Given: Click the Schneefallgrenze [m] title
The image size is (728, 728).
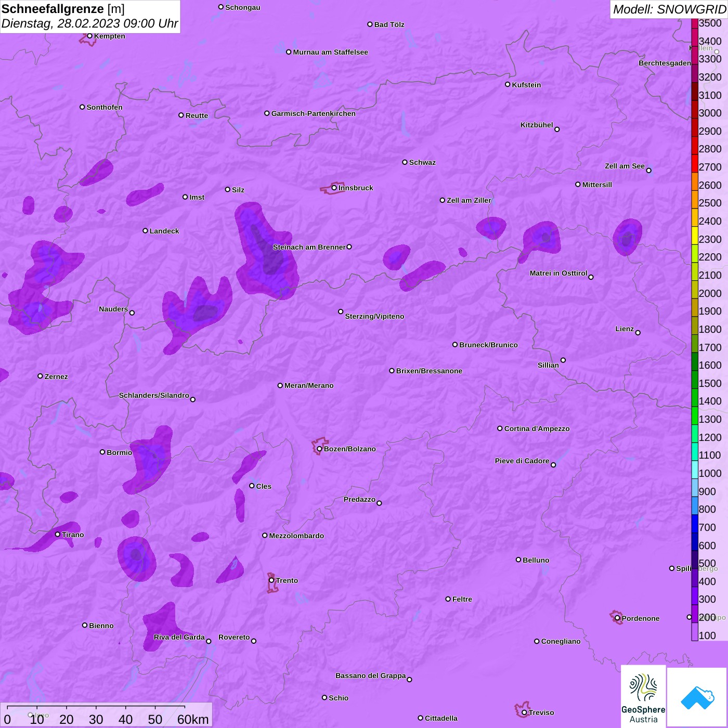Looking at the screenshot, I should (x=63, y=9).
